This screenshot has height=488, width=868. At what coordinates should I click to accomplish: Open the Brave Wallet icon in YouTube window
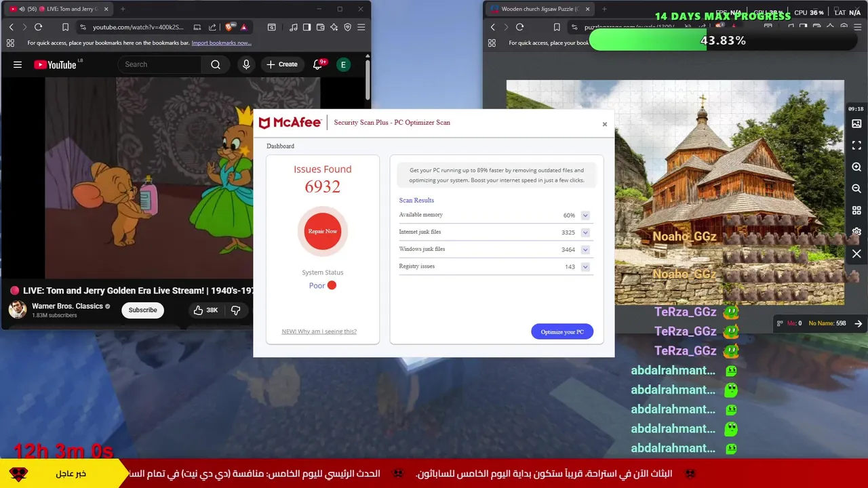tap(320, 27)
